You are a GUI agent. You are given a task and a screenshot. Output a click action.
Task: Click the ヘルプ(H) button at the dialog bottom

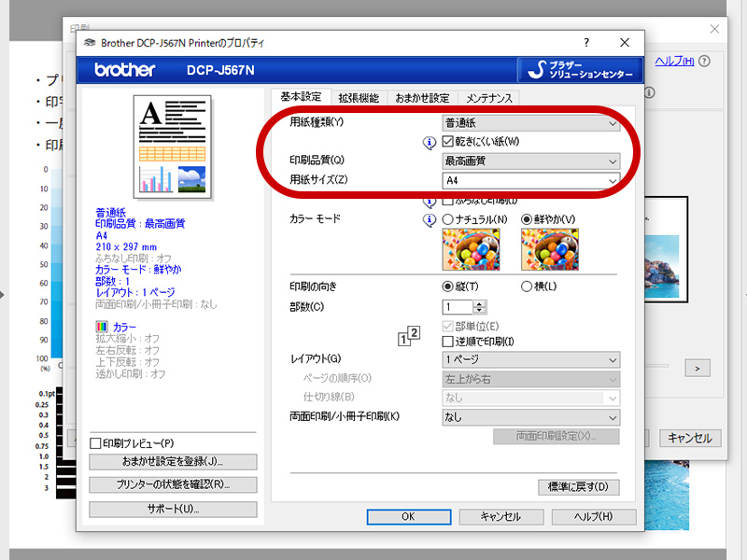(594, 517)
